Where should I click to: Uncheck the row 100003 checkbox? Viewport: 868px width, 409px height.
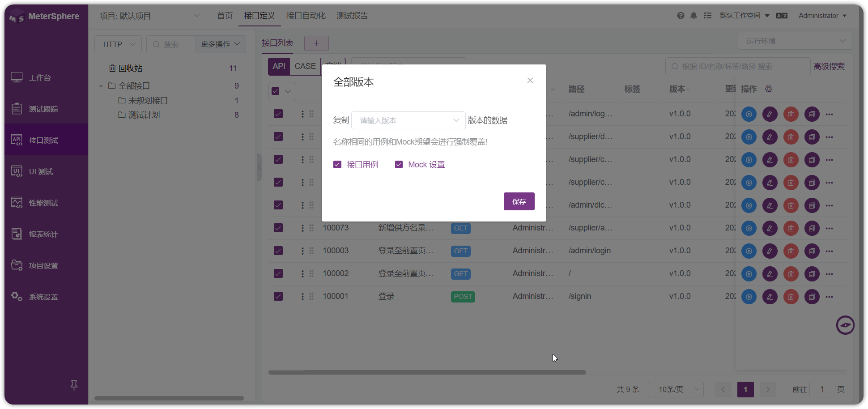tap(278, 251)
